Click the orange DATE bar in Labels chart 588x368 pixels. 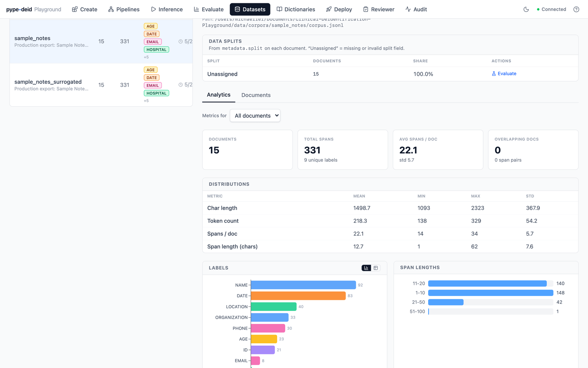298,296
